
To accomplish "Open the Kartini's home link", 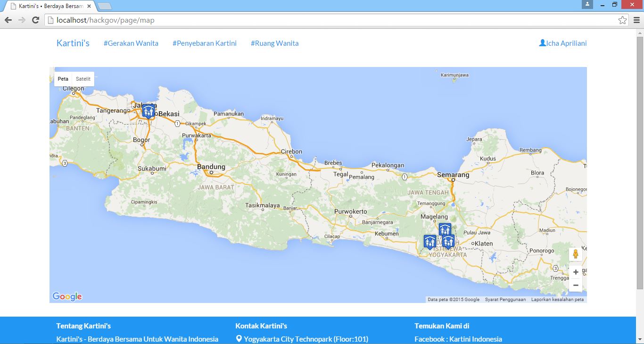I will (73, 43).
